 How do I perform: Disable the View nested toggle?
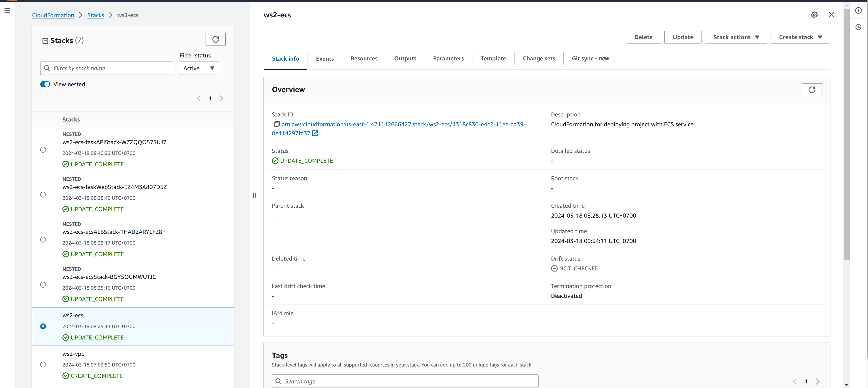pos(45,84)
